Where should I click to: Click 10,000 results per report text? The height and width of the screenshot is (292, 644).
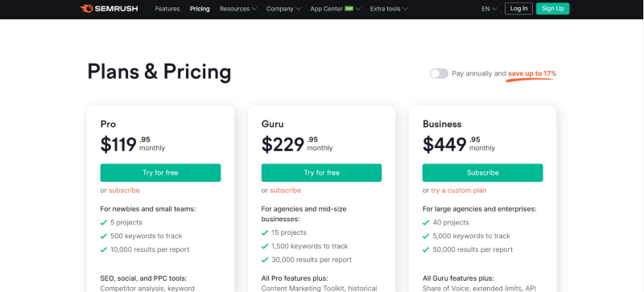pos(150,249)
